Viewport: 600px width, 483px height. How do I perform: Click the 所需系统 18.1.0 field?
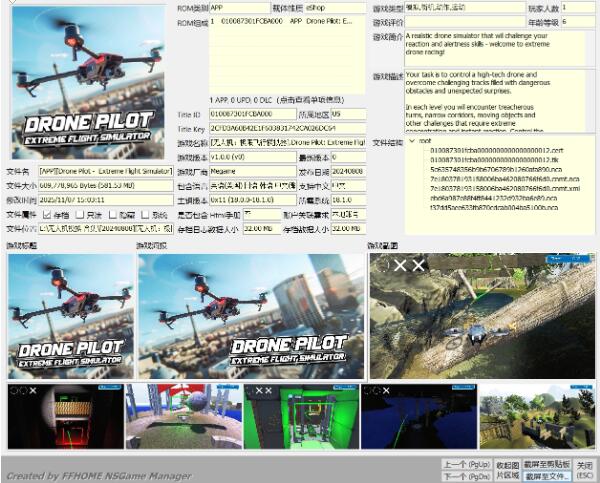pos(348,200)
